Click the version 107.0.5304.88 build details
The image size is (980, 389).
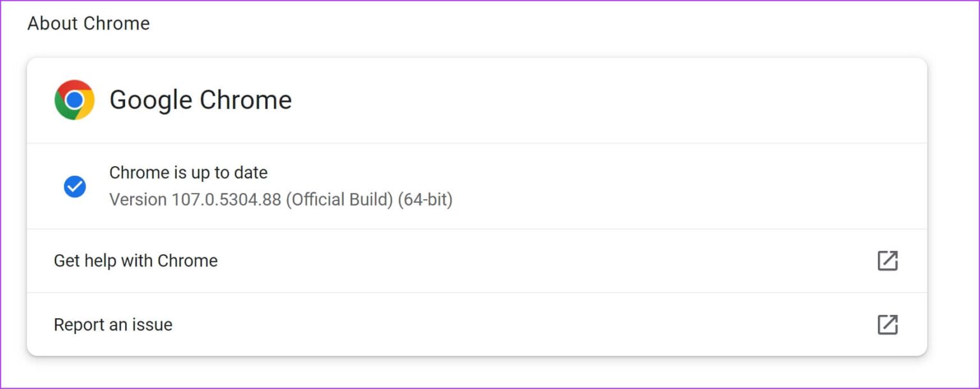(281, 199)
